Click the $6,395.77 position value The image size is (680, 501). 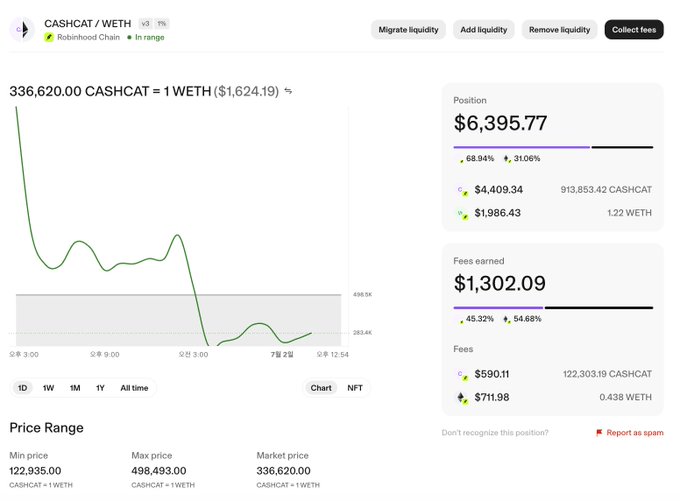tap(500, 123)
